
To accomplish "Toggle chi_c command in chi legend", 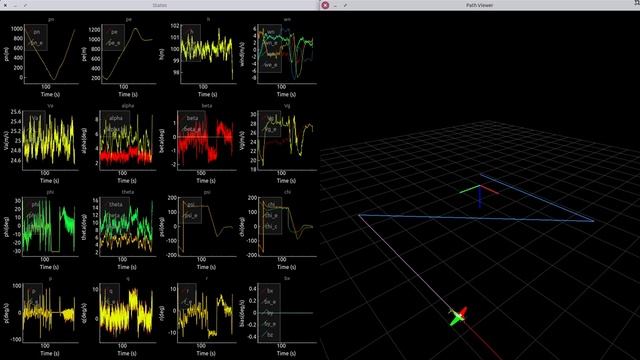I will [271, 226].
